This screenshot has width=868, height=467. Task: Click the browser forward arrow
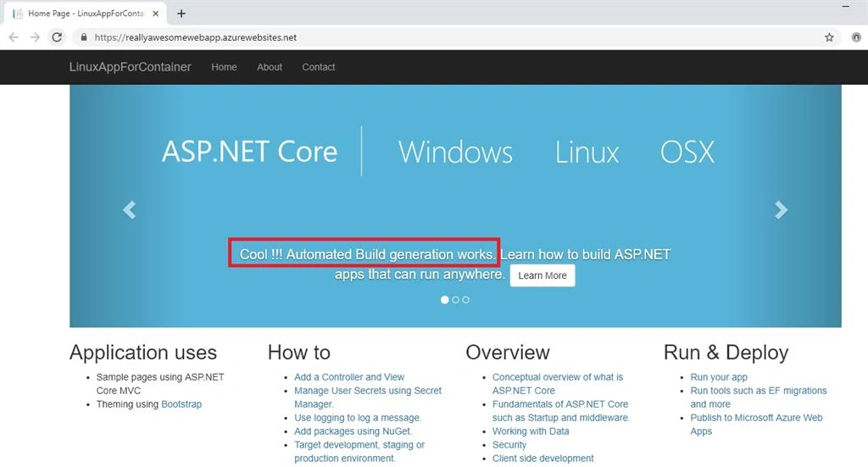tap(35, 37)
